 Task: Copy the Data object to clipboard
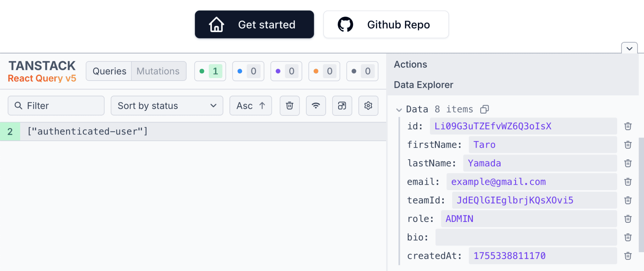[x=484, y=109]
